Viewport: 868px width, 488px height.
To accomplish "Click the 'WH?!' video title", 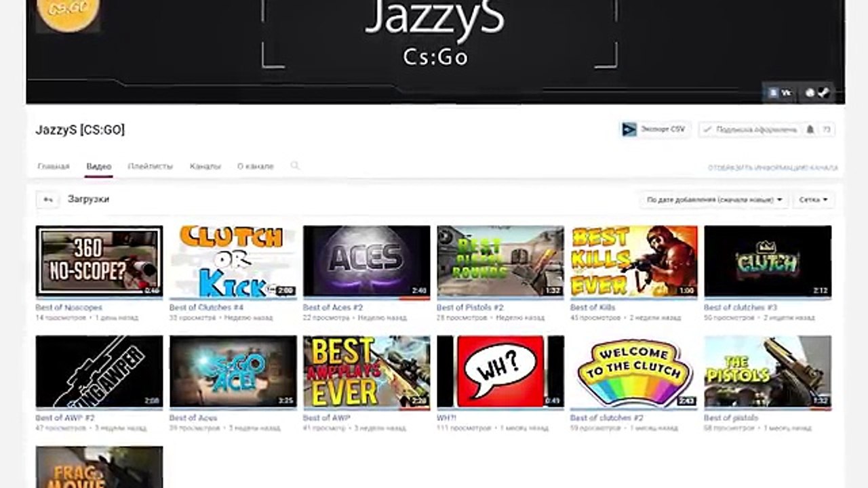I will pos(448,418).
